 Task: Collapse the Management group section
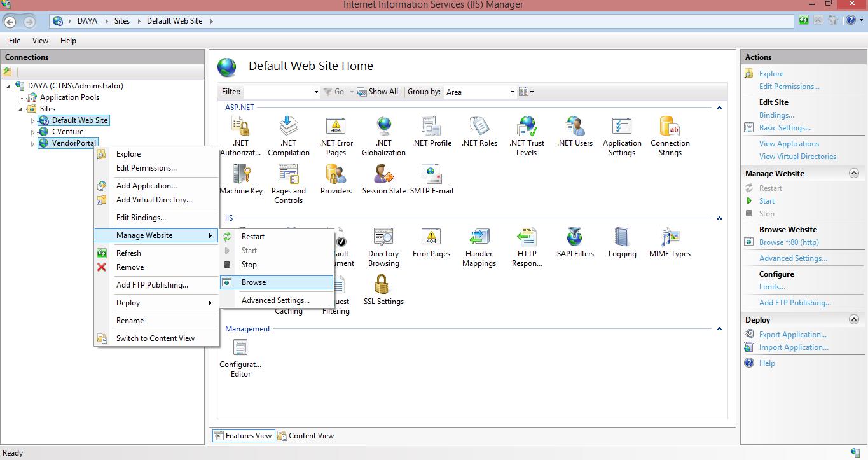point(719,329)
